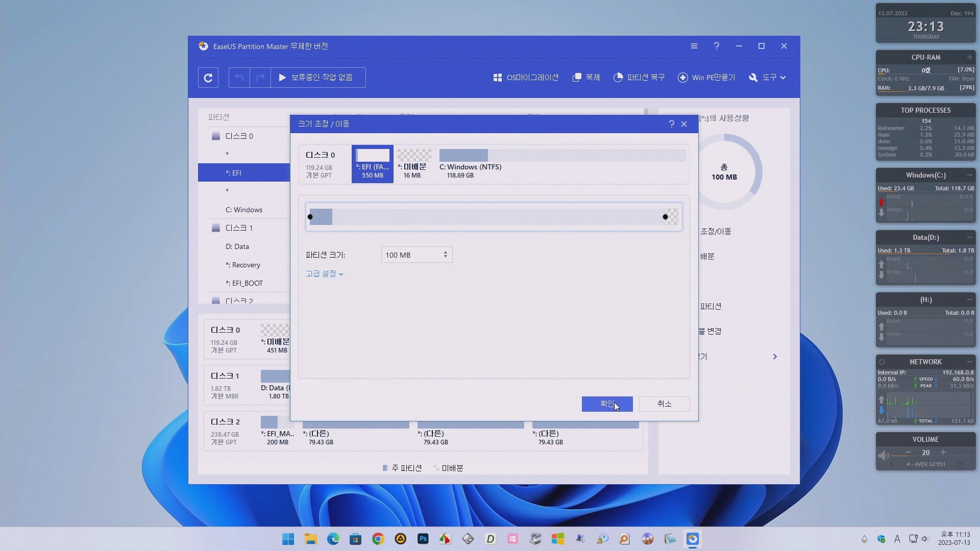Click the refresh icon in EaseUS toolbar
This screenshot has width=980, height=551.
[208, 78]
